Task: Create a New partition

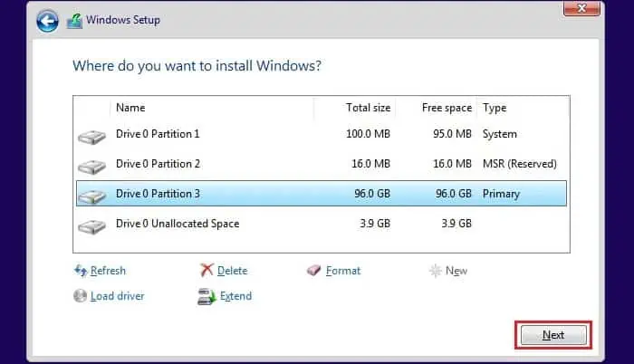Action: pos(456,271)
